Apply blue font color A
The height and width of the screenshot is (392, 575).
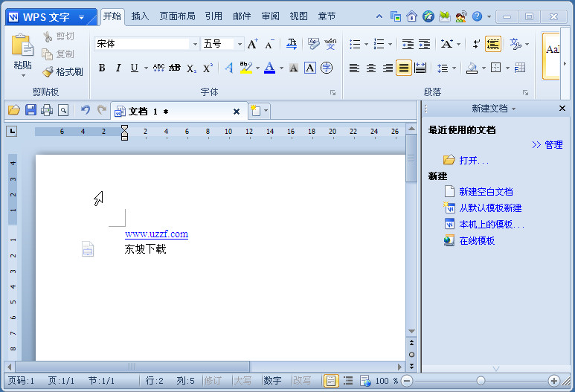pyautogui.click(x=269, y=68)
